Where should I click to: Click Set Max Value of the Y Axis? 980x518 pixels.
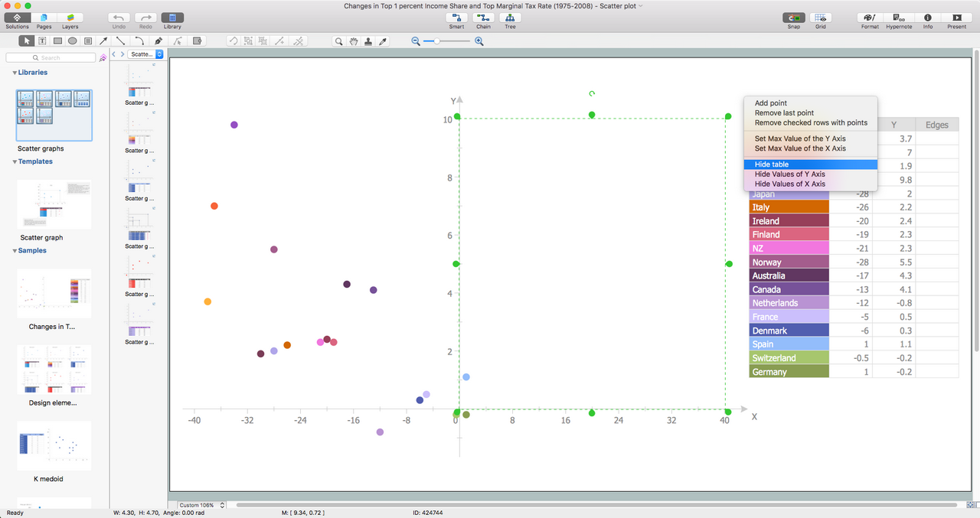(x=800, y=138)
